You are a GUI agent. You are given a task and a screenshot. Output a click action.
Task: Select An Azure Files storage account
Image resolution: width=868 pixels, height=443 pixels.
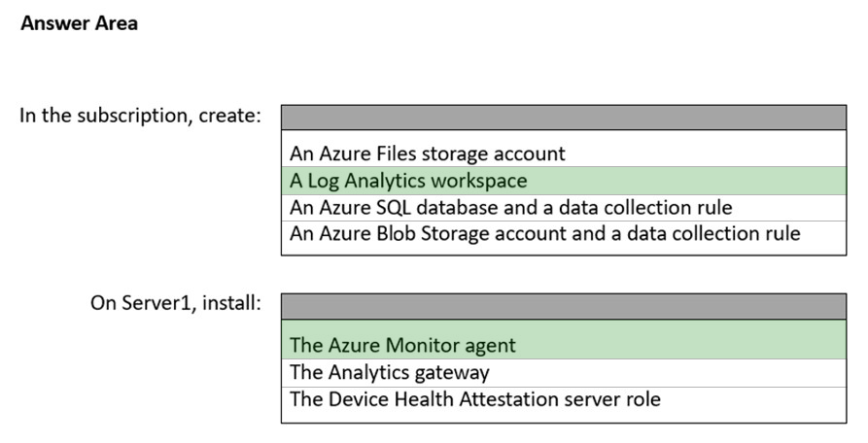pos(428,153)
